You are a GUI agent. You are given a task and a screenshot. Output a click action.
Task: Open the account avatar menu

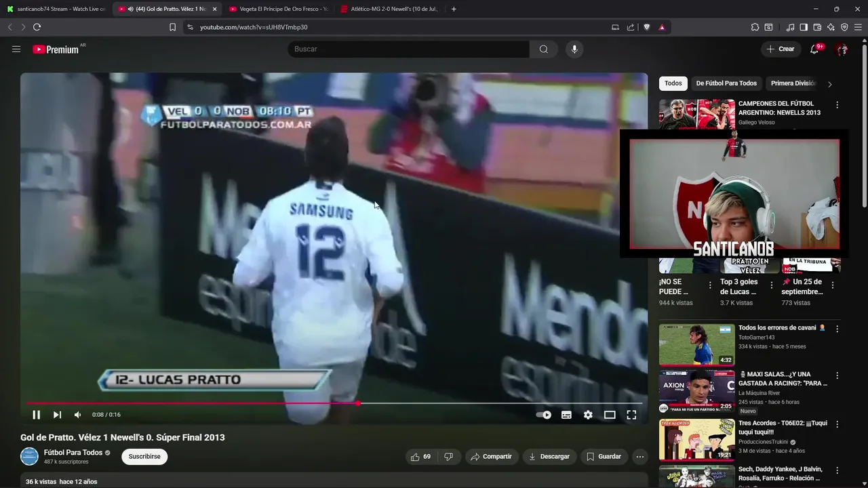click(842, 49)
